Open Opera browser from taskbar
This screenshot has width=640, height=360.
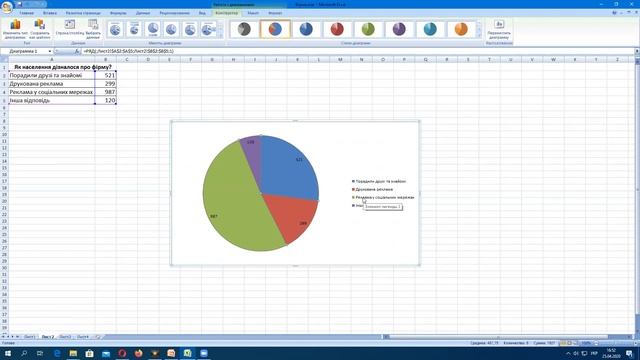(x=122, y=353)
